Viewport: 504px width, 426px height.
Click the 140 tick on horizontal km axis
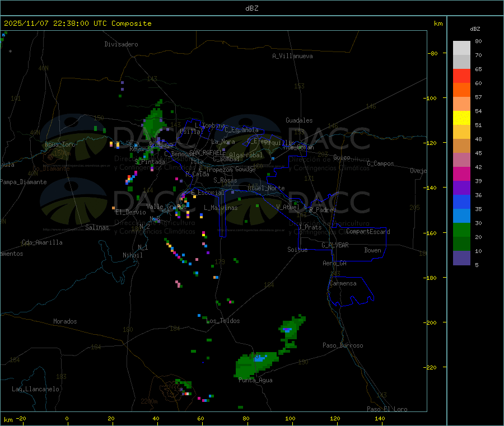380,418
